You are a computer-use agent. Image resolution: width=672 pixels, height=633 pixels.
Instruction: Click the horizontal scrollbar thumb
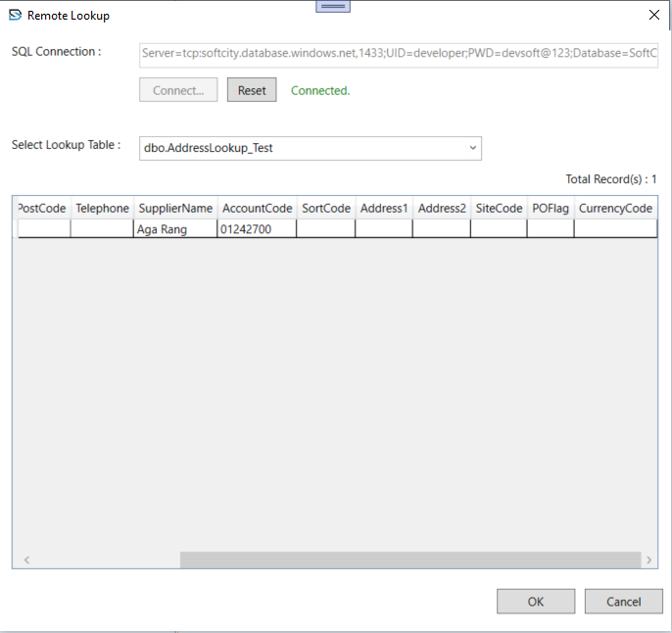pos(410,560)
